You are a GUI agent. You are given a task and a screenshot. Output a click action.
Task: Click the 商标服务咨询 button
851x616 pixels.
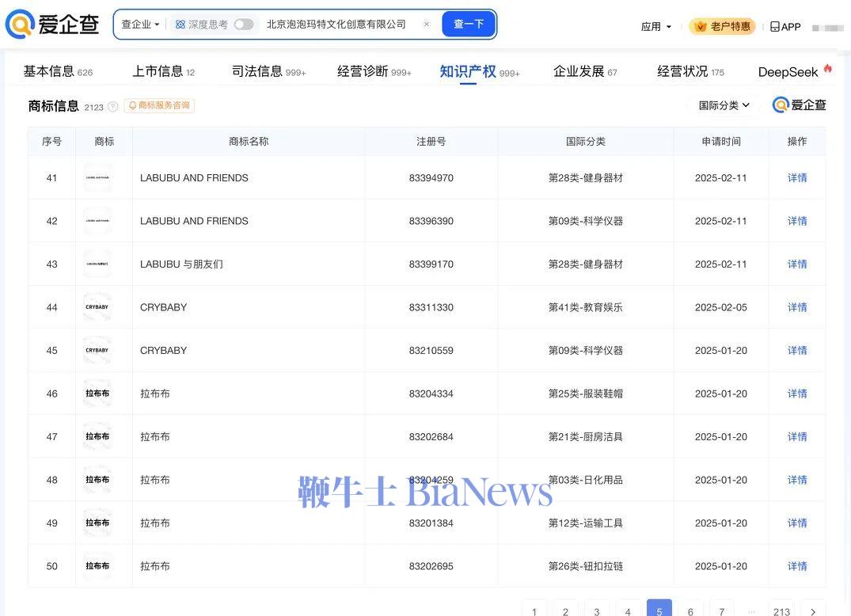(159, 105)
